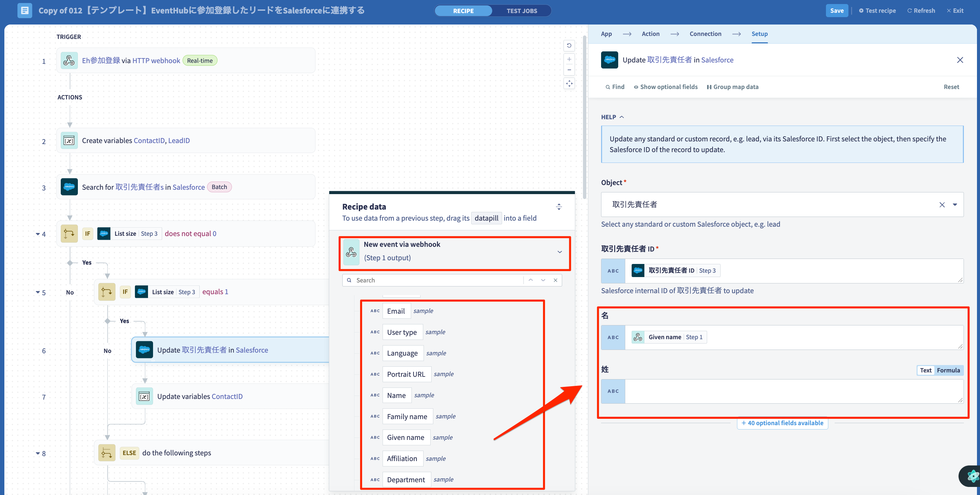Select the Email datapill
980x495 pixels.
click(x=396, y=311)
